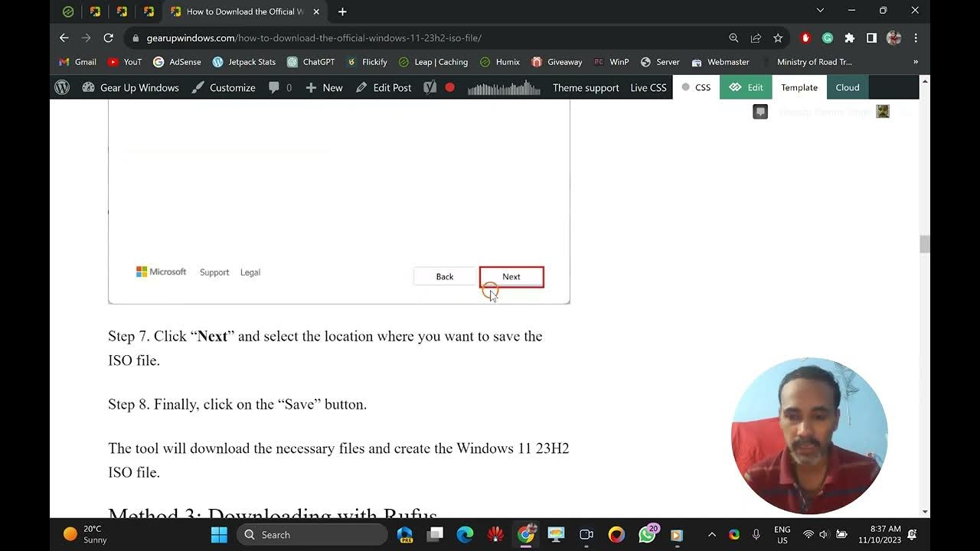Open the Leap | Caching bookmark
The width and height of the screenshot is (980, 551).
433,62
